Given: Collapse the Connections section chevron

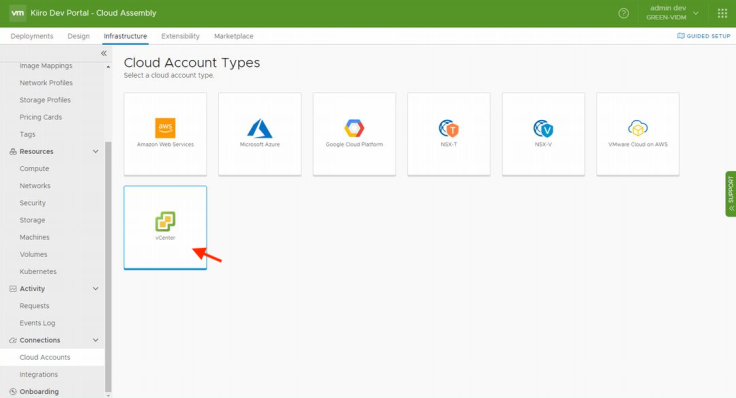Looking at the screenshot, I should 96,340.
